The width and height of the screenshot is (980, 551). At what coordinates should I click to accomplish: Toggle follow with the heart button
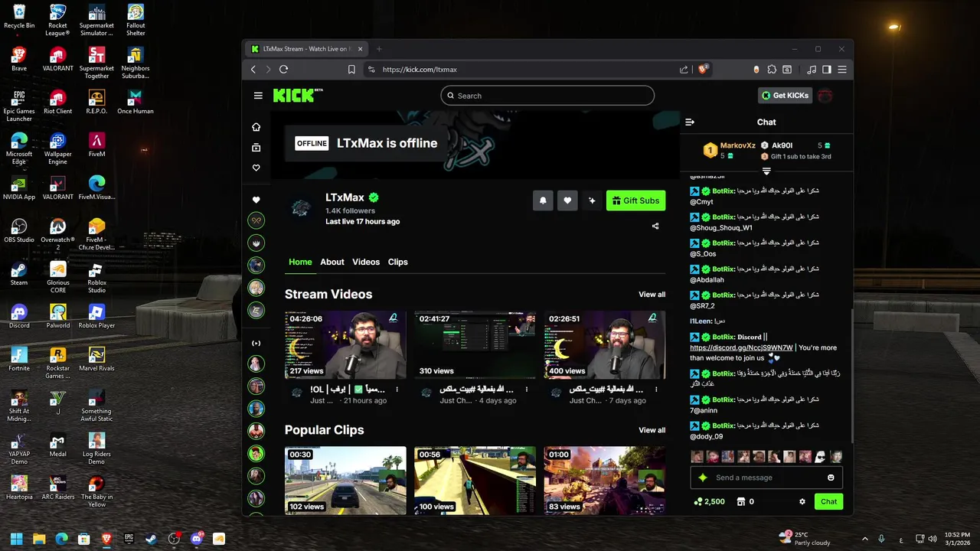point(567,201)
